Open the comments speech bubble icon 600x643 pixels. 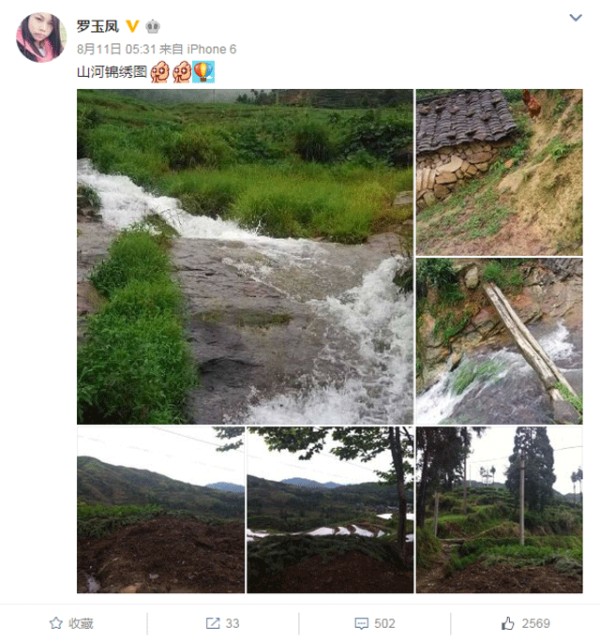[361, 623]
